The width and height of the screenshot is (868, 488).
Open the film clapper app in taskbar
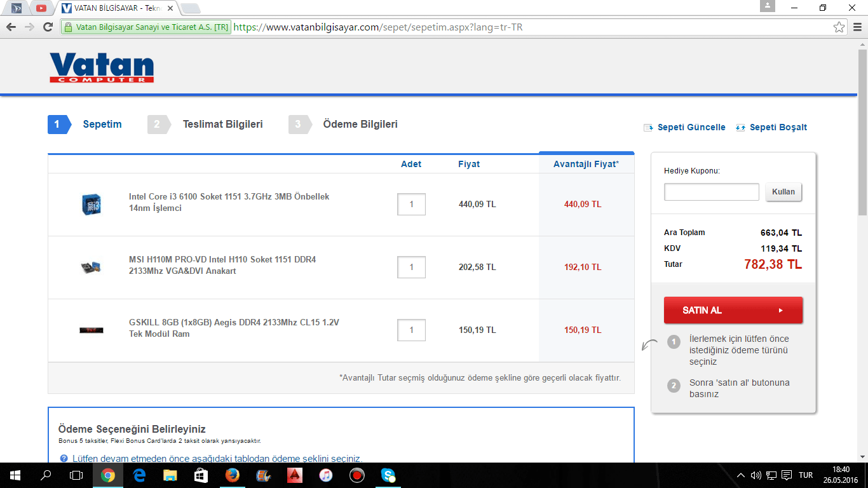264,475
